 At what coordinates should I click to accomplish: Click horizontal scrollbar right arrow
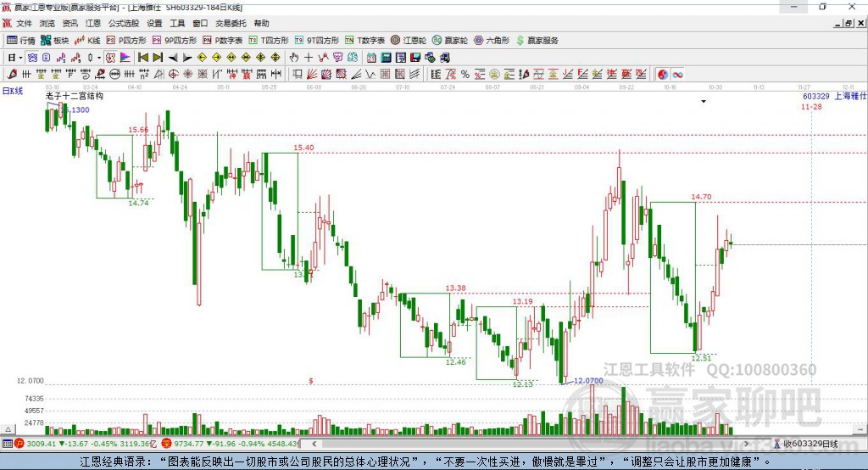click(x=746, y=444)
